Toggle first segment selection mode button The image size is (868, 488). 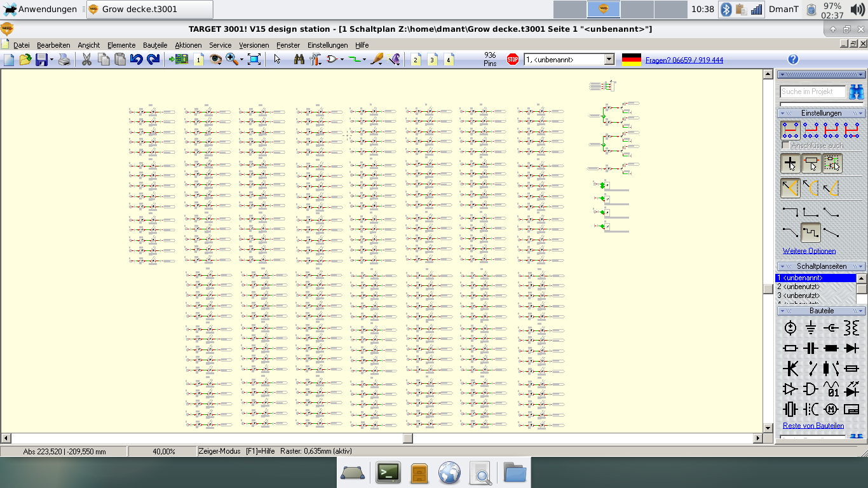tap(790, 131)
